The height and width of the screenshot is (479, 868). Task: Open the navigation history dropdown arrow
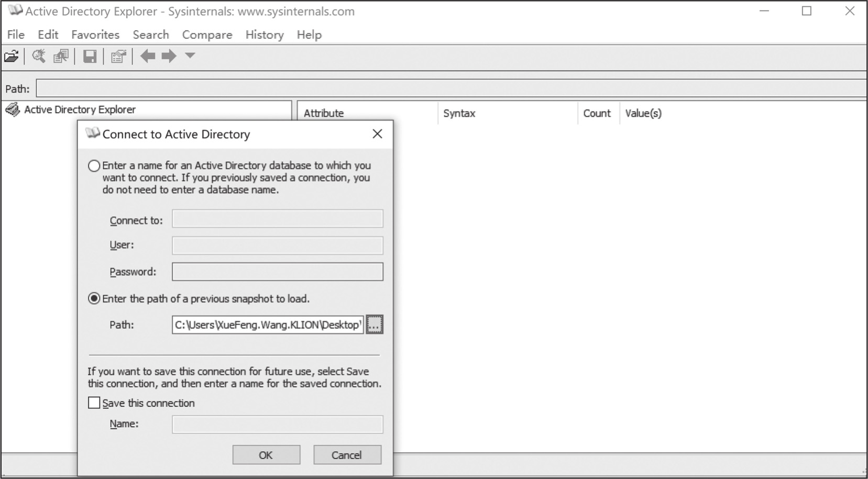click(x=190, y=55)
